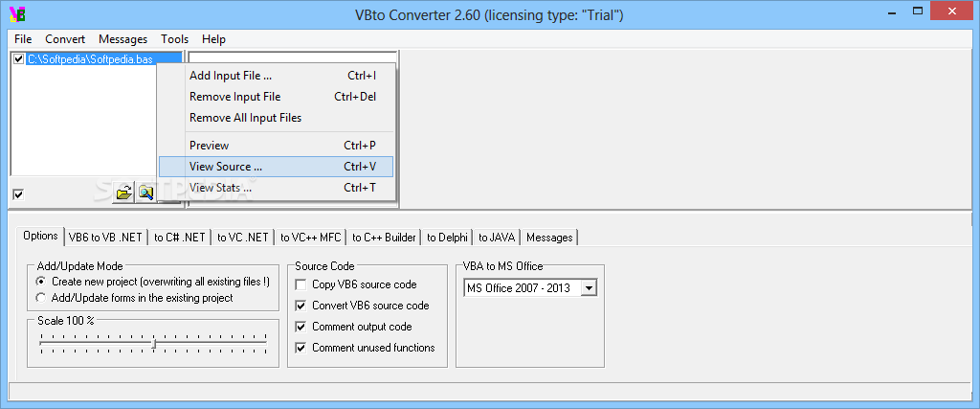
Task: Toggle Comment output code checkbox
Action: [x=301, y=327]
